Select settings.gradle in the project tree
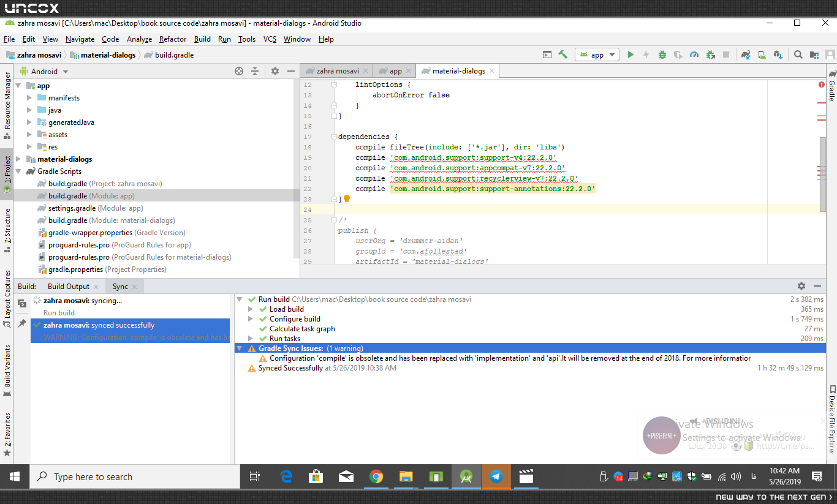The width and height of the screenshot is (837, 504). [x=89, y=208]
